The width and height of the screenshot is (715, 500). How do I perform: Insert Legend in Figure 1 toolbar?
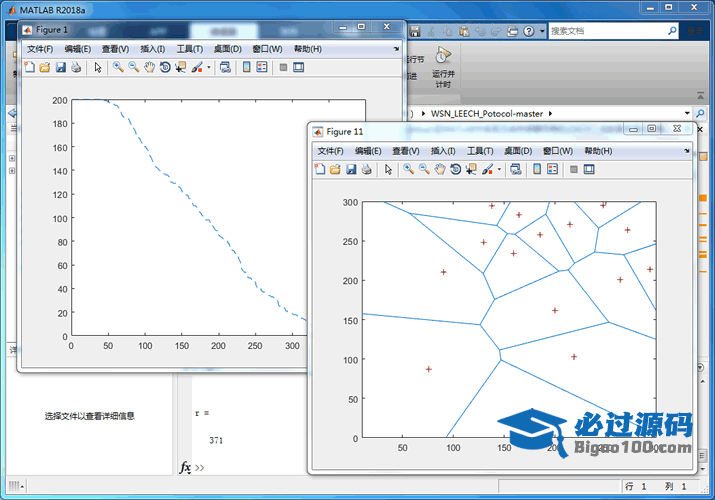coord(262,67)
